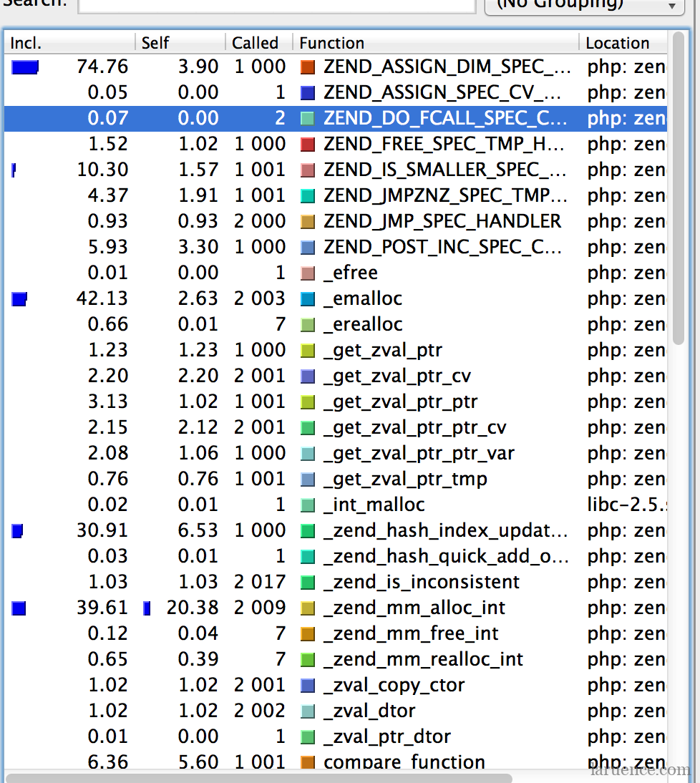The image size is (700, 783).
Task: Click the orange swatch beside ZEND_ASSIGN_DIM_SPEC
Action: [x=307, y=67]
